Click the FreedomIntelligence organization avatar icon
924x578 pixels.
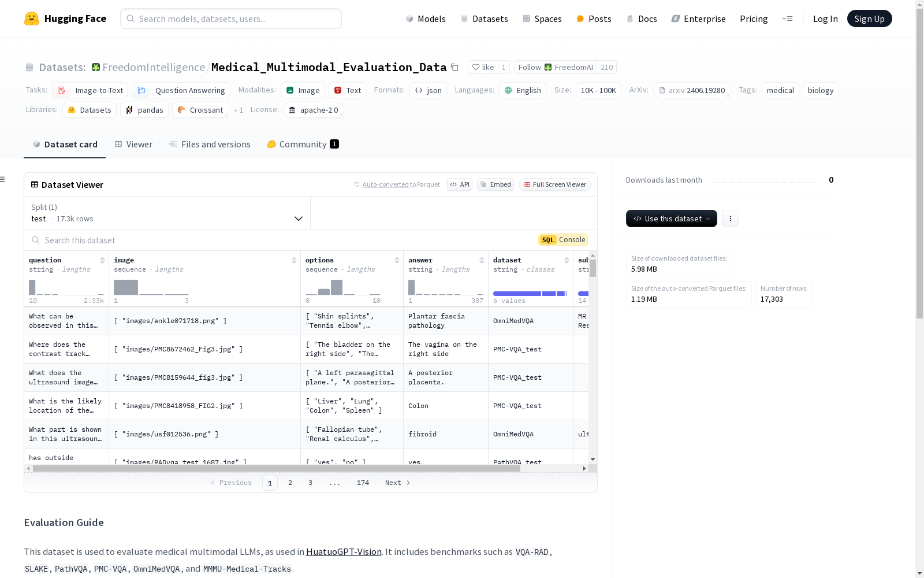[96, 67]
